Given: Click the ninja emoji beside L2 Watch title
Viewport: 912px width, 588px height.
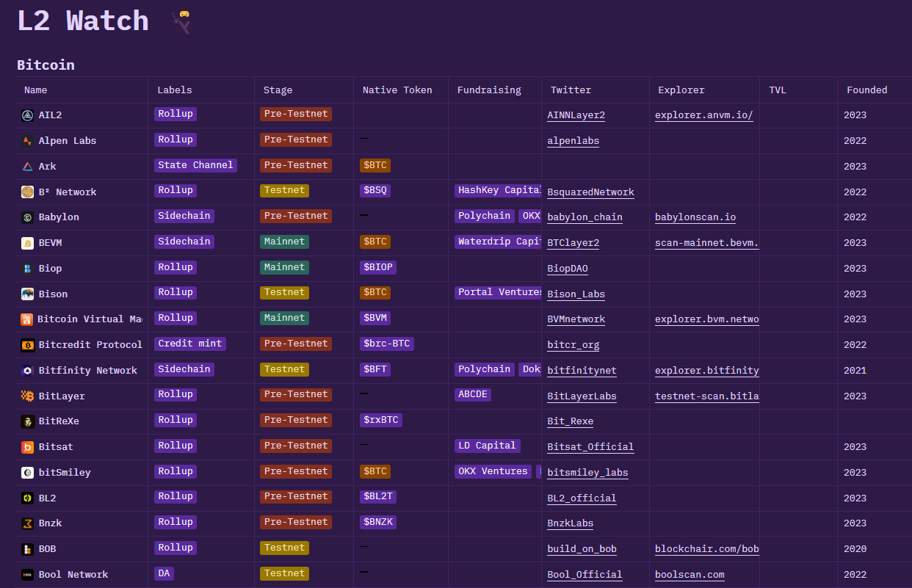Looking at the screenshot, I should coord(181,22).
